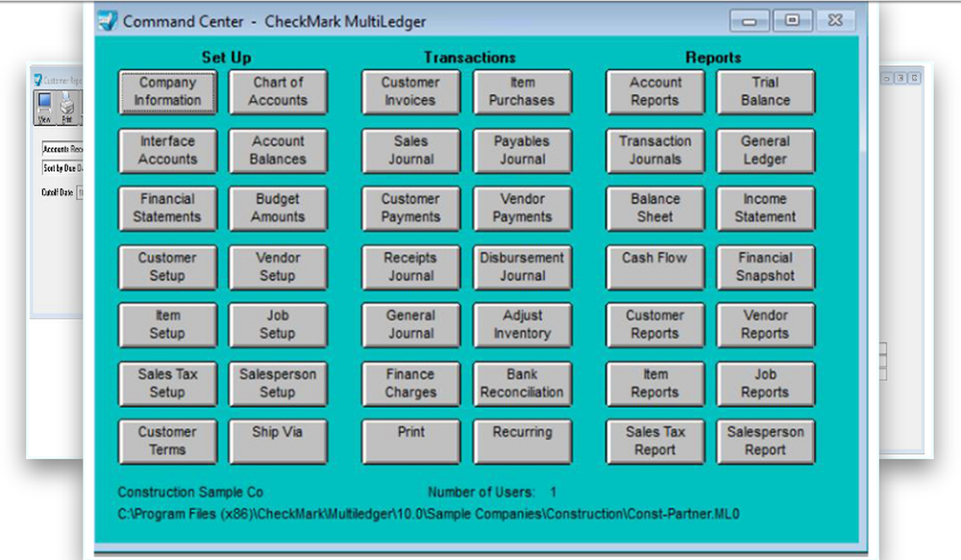Viewport: 961px width, 560px height.
Task: Close the Command Center window
Action: tap(835, 21)
